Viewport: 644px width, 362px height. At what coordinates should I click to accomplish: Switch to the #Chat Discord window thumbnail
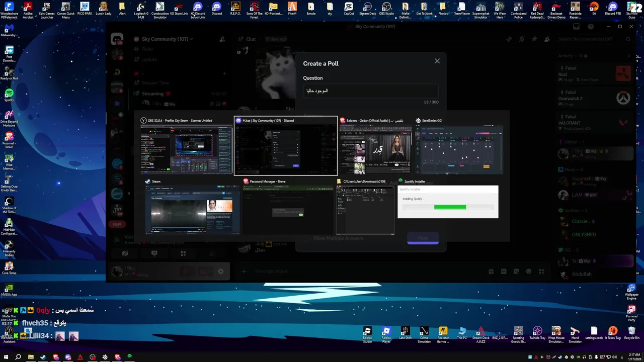tap(286, 145)
